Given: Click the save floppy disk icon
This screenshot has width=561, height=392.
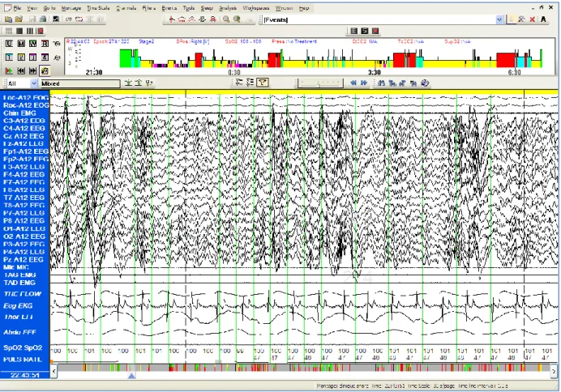Looking at the screenshot, I should 32,19.
